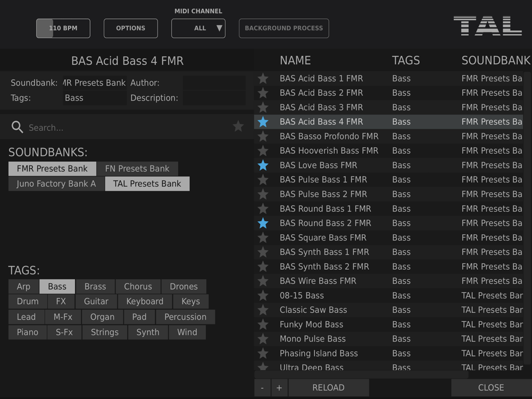This screenshot has height=399, width=532.
Task: Favorite BAS Round Bass 1 FMR star
Action: pyautogui.click(x=263, y=209)
